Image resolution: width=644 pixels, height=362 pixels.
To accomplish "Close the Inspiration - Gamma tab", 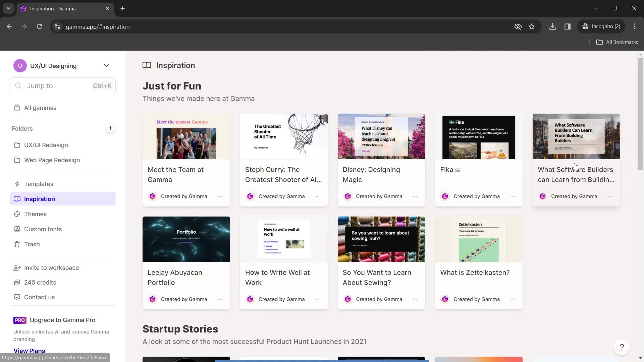I will [x=107, y=8].
